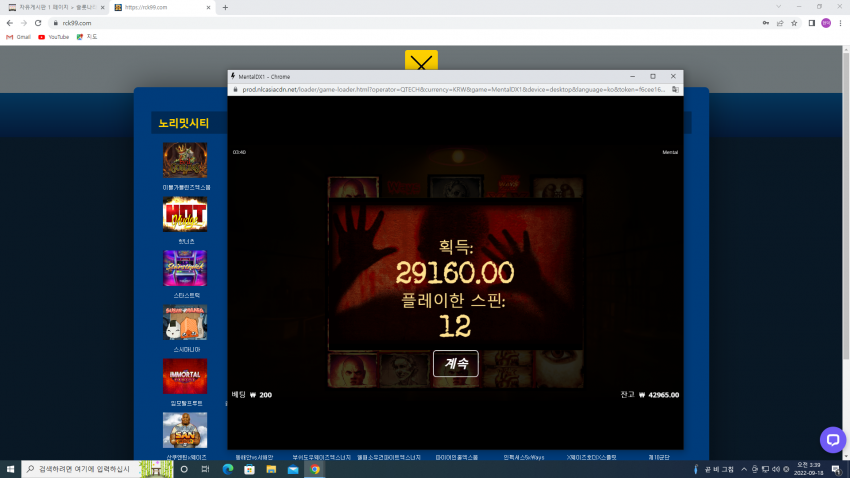Click the translate icon in MentalDX1 popup
This screenshot has height=478, width=850.
(x=675, y=89)
